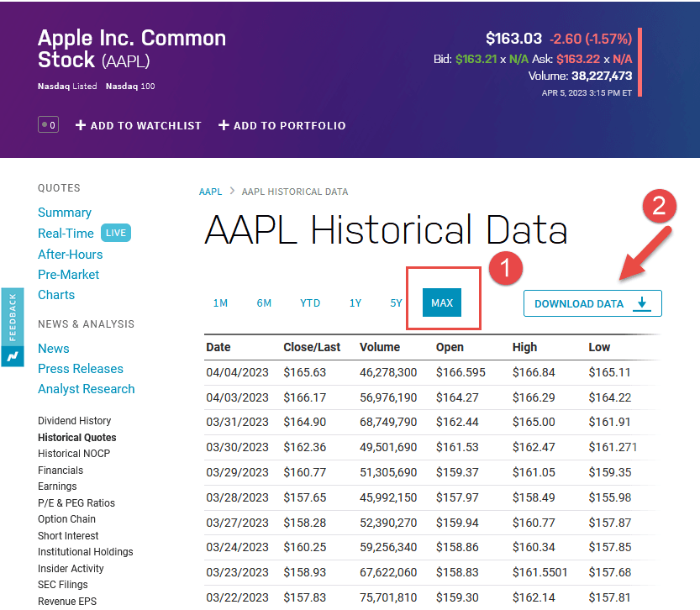The height and width of the screenshot is (610, 700).
Task: Add AAPL to watchlist
Action: point(139,125)
